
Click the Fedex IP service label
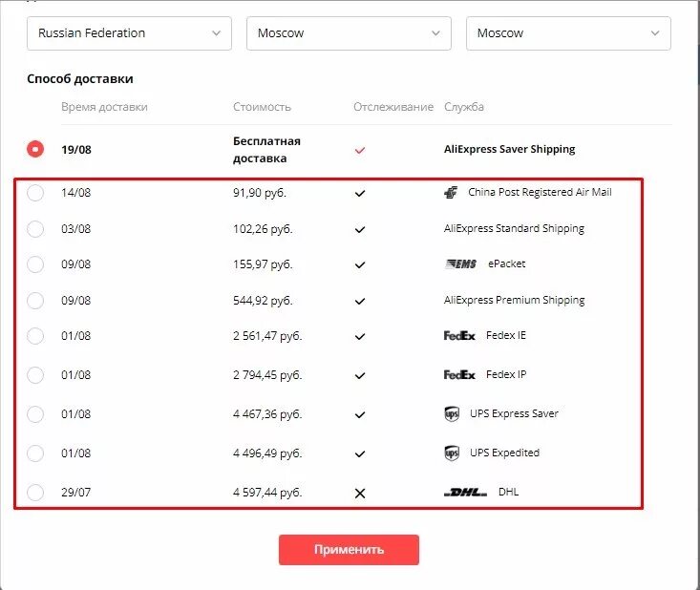tap(506, 374)
